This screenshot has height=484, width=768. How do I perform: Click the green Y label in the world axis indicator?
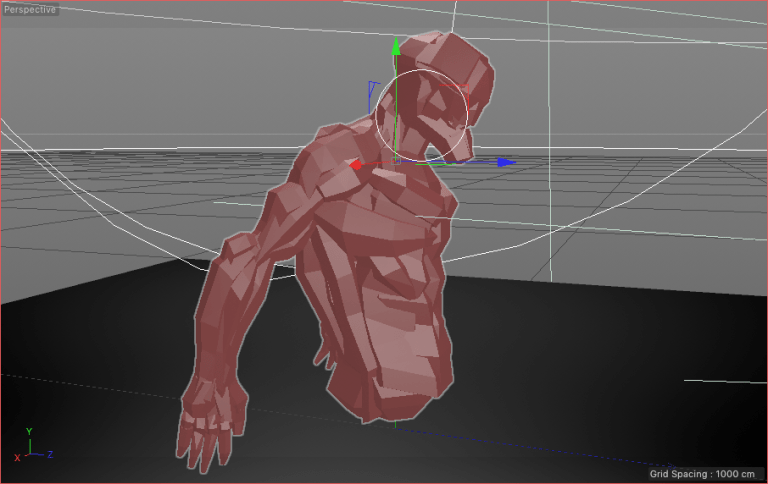(x=30, y=432)
